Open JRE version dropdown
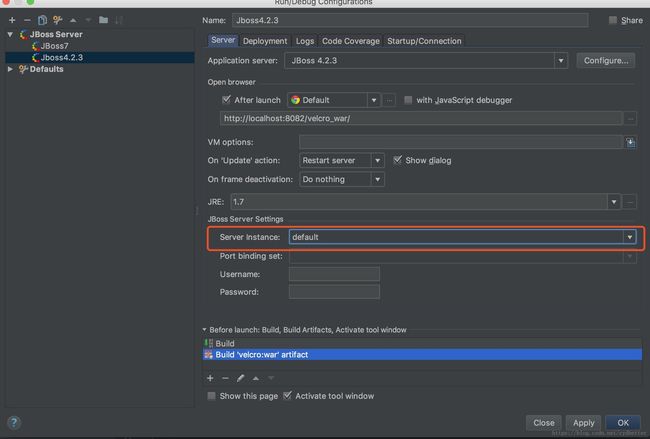This screenshot has width=650, height=439. (614, 202)
